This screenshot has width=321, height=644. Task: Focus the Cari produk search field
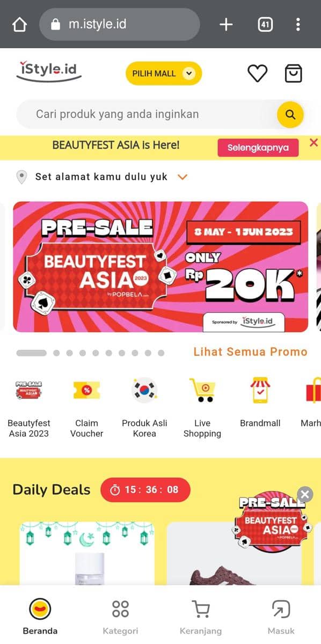(x=146, y=114)
